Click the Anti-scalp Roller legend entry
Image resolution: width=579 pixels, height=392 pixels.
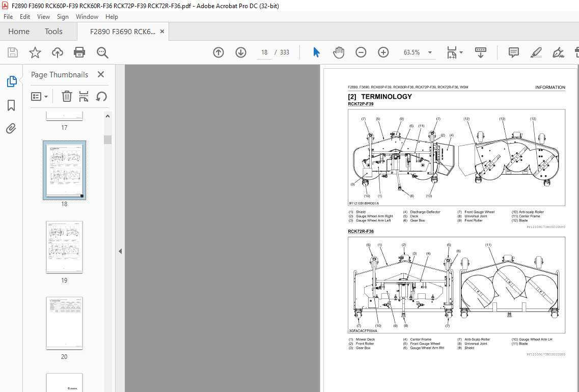pyautogui.click(x=528, y=212)
